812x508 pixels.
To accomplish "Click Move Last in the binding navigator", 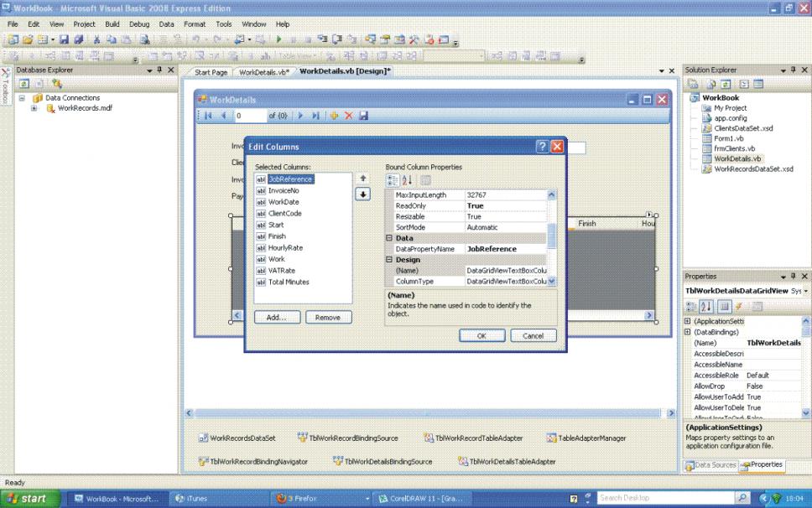I will click(315, 116).
